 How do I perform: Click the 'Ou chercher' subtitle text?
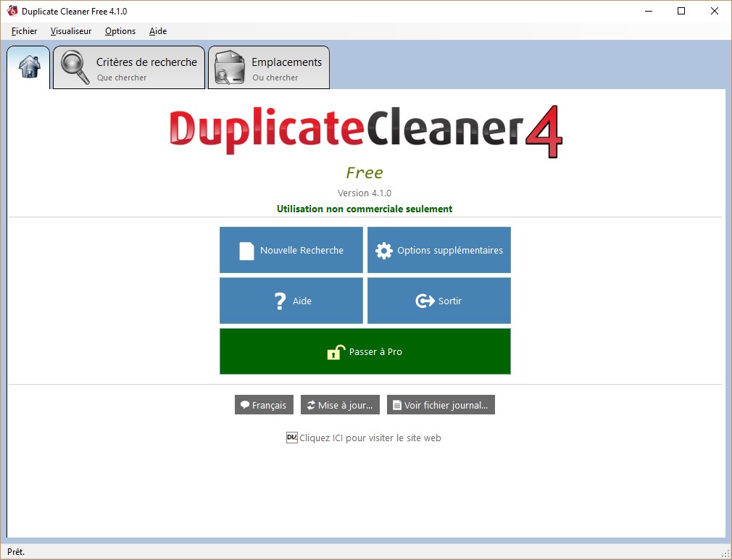coord(275,78)
